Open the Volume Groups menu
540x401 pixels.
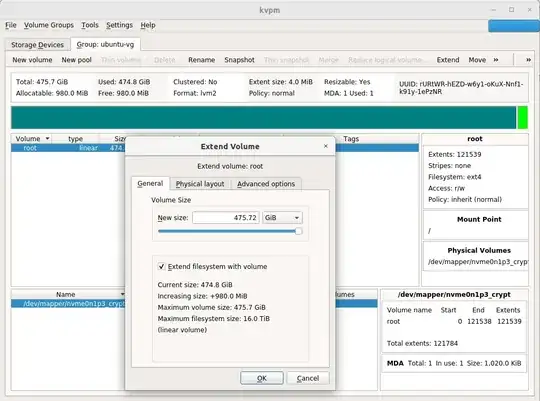(x=49, y=25)
